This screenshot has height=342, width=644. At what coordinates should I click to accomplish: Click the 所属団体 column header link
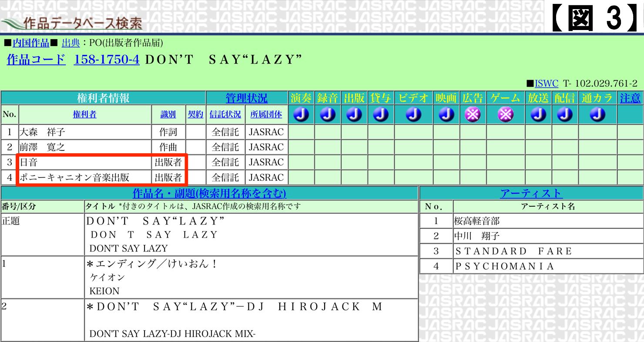click(x=266, y=114)
